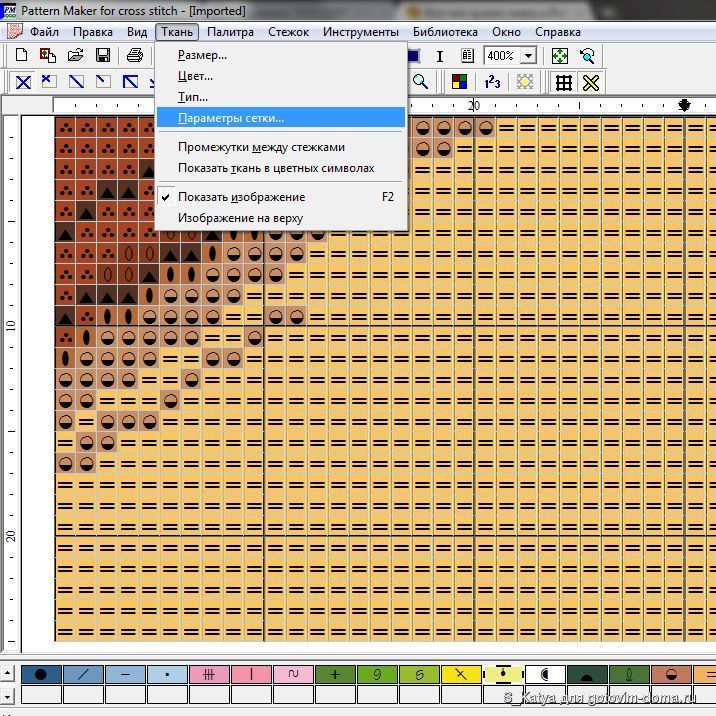Pick pink palette color with hash symbol
The height and width of the screenshot is (716, 716).
pyautogui.click(x=209, y=674)
